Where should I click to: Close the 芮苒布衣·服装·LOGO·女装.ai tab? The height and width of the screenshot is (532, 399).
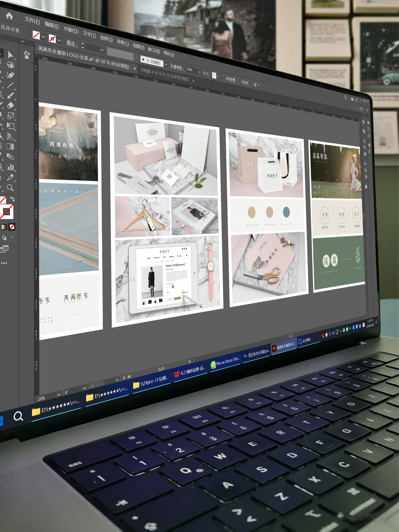135,68
